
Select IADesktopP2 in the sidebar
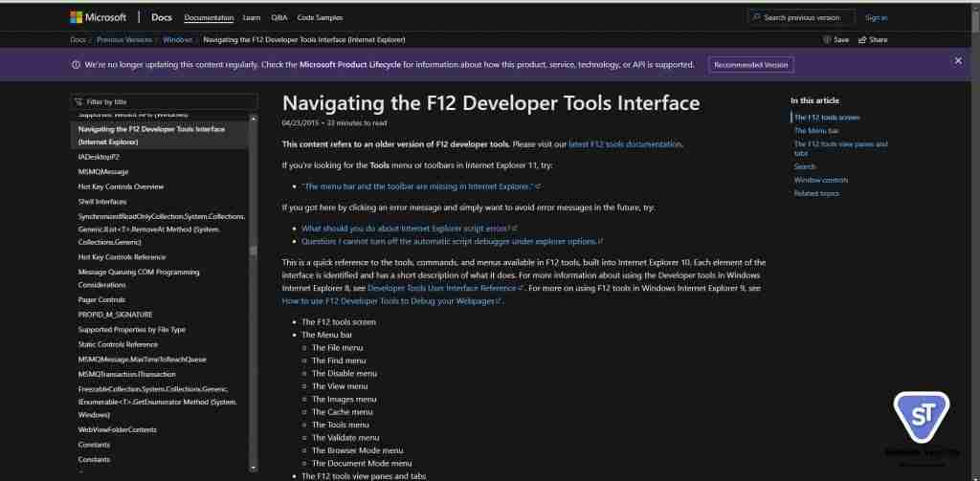(x=99, y=157)
